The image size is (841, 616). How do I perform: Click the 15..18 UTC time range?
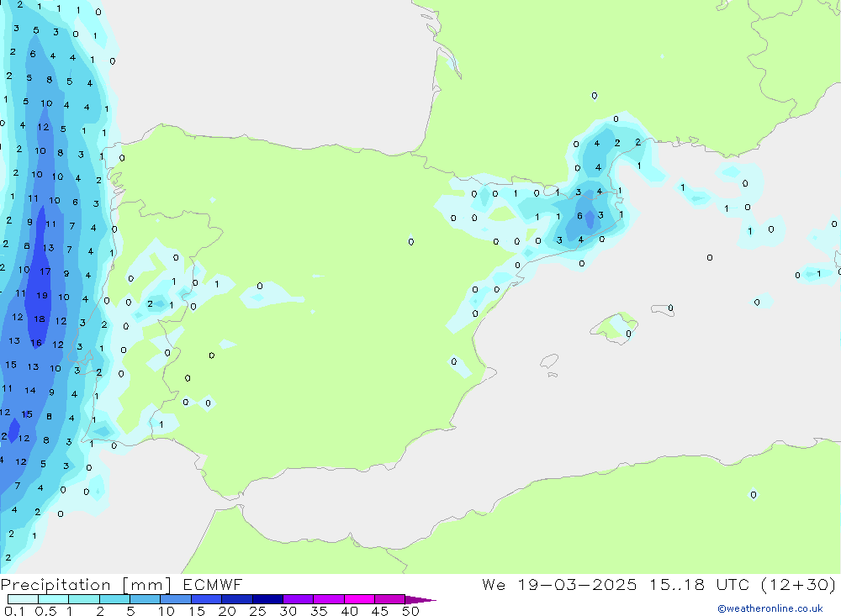(699, 585)
